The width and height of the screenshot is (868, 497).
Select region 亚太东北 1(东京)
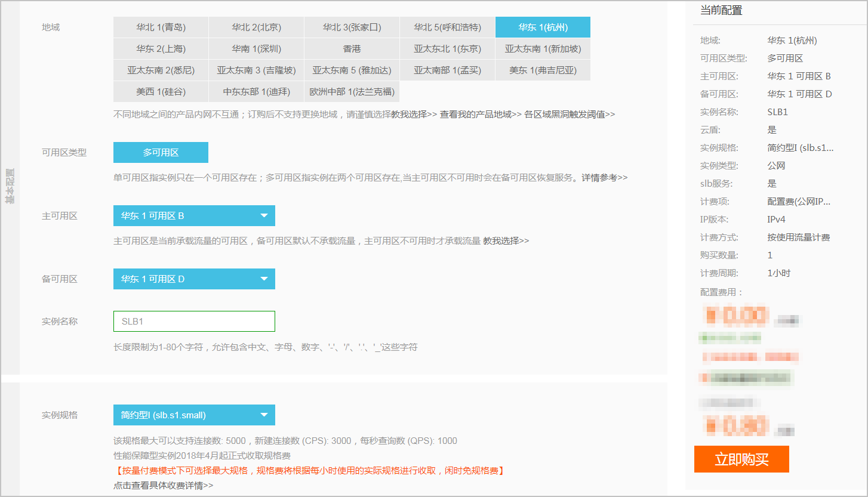click(447, 49)
